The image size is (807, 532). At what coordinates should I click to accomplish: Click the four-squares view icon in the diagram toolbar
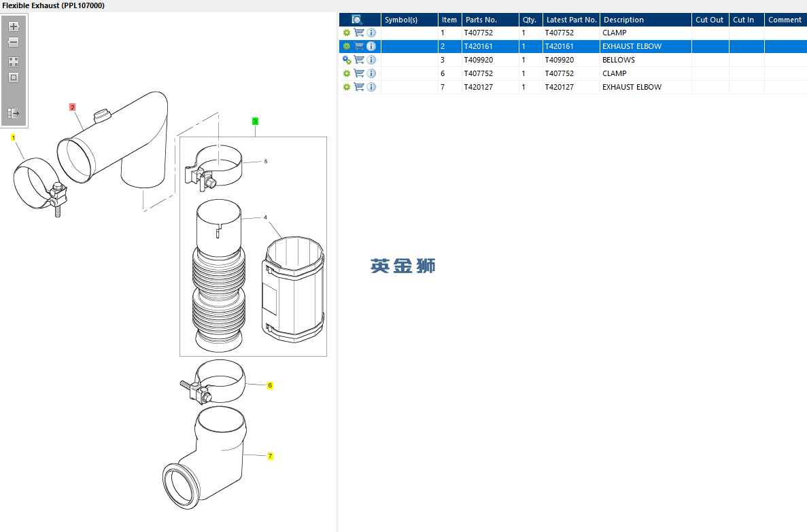pyautogui.click(x=14, y=62)
